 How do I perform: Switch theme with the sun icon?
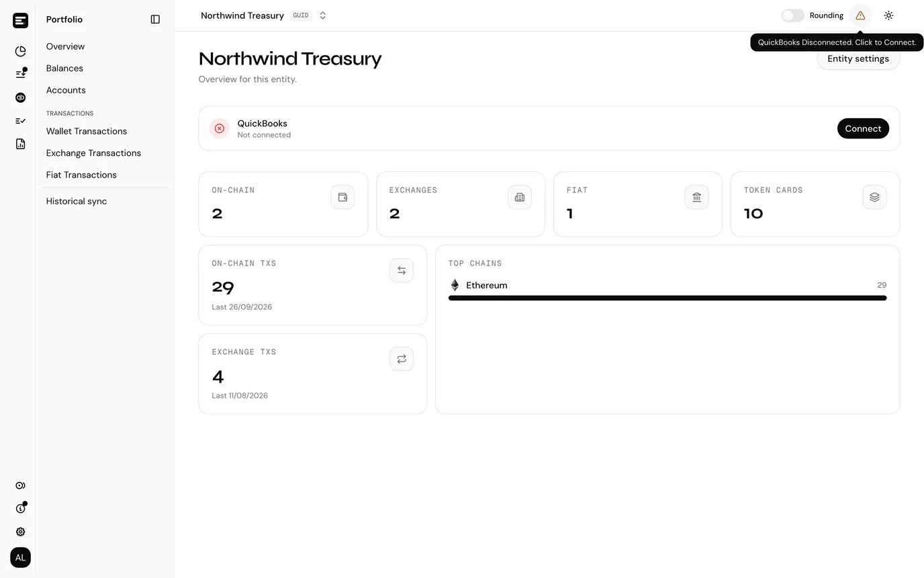click(888, 15)
